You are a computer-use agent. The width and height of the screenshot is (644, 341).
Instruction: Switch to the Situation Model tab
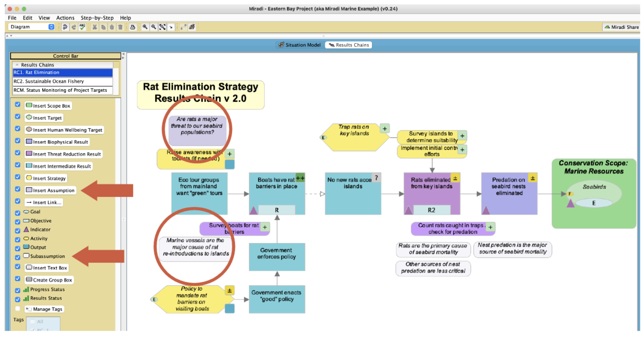pos(299,45)
